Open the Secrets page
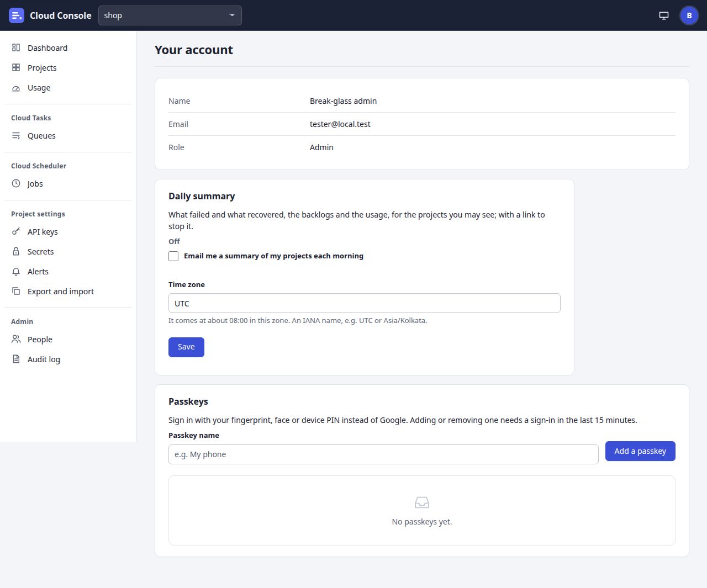Image resolution: width=707 pixels, height=588 pixels. (x=68, y=252)
